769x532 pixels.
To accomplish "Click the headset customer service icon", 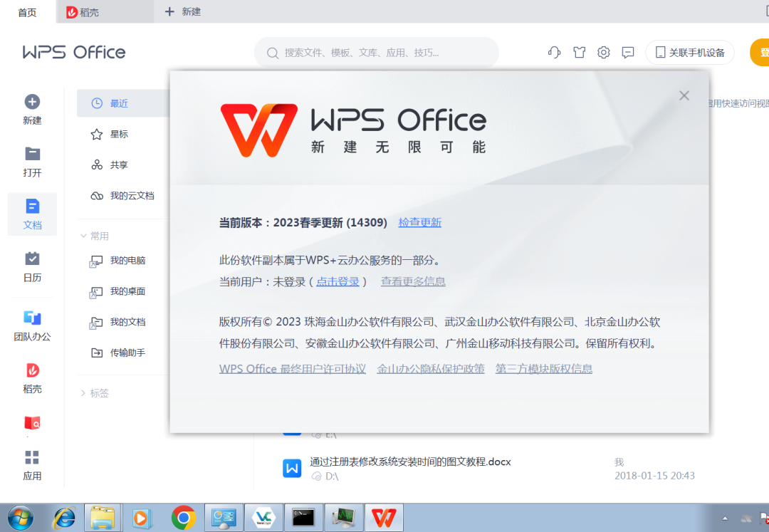I will click(554, 52).
